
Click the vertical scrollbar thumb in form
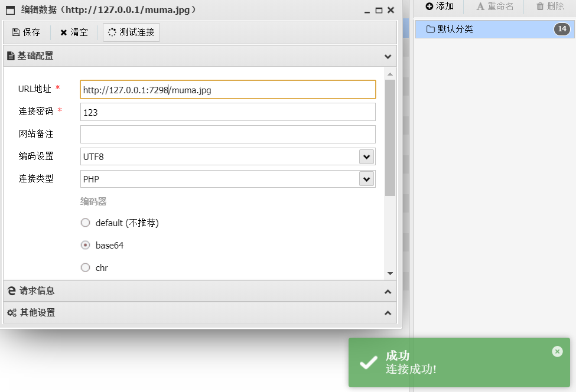click(x=390, y=138)
